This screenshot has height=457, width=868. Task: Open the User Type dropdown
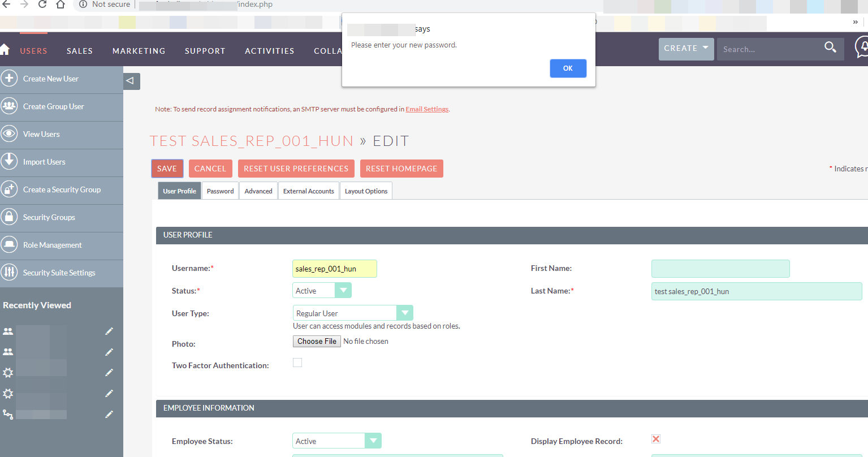click(x=353, y=313)
